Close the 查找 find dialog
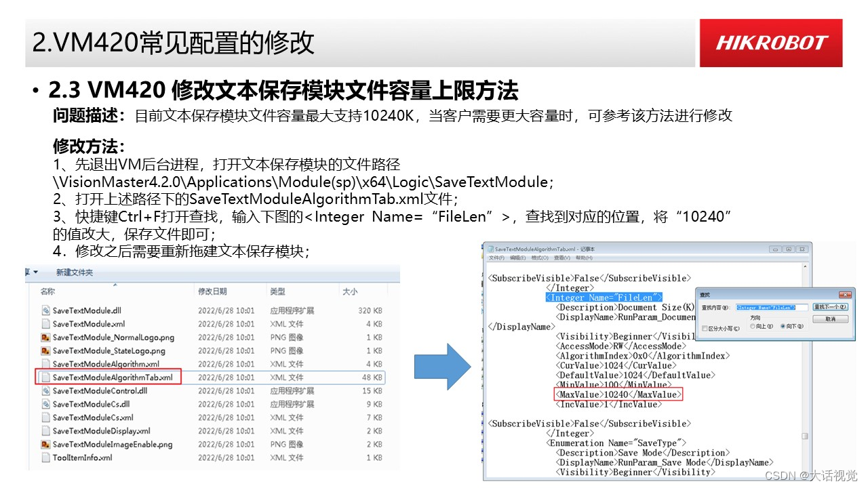Screen dimensions: 868x488 [844, 295]
